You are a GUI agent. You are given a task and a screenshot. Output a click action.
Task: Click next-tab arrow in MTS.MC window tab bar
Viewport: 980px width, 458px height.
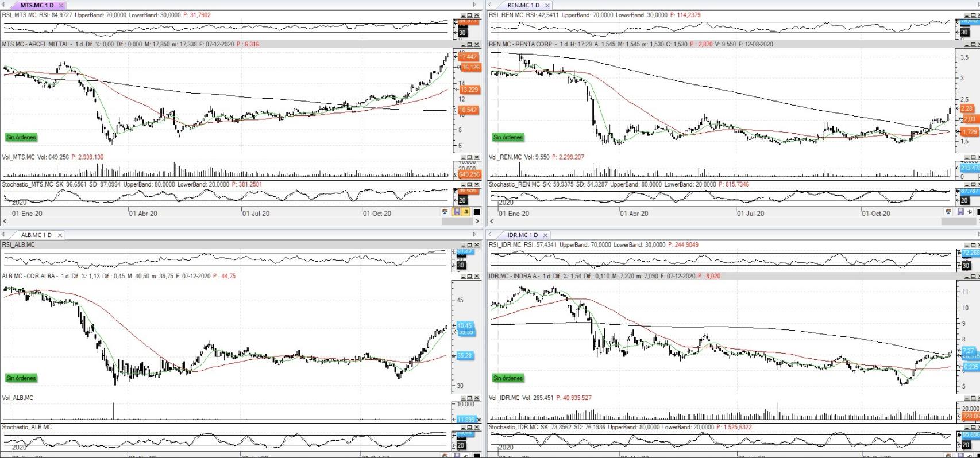(474, 5)
